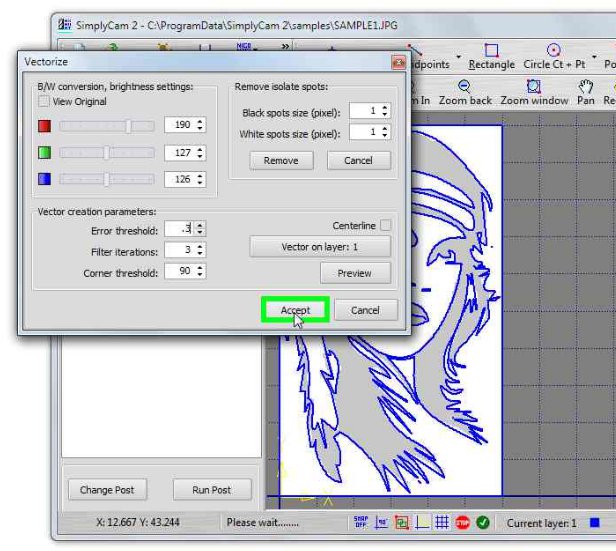616x551 pixels.
Task: Click the blue channel color square
Action: tap(44, 179)
